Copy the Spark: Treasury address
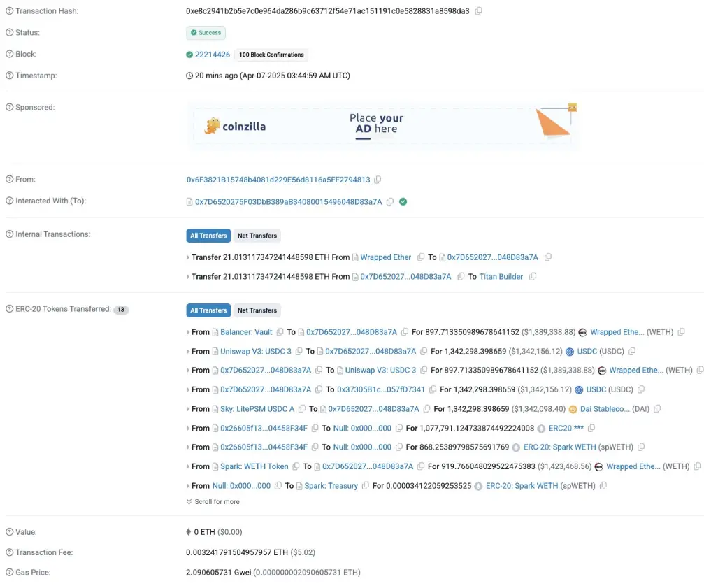 click(365, 486)
